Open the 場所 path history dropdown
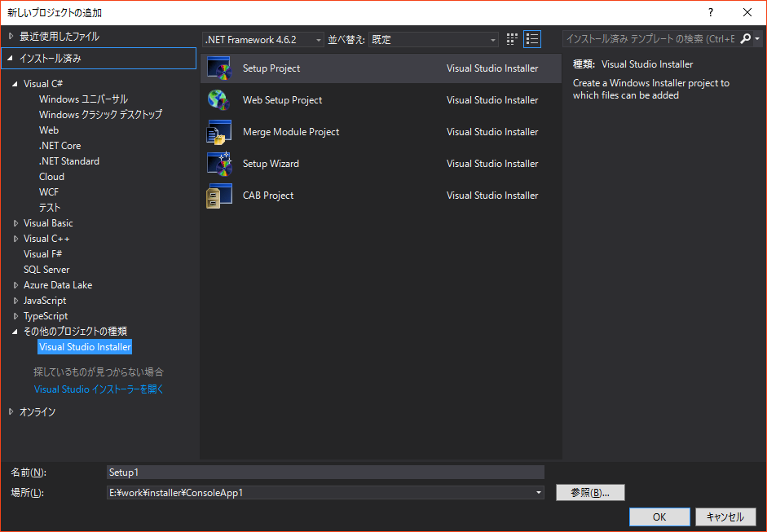The image size is (767, 532). click(x=537, y=492)
